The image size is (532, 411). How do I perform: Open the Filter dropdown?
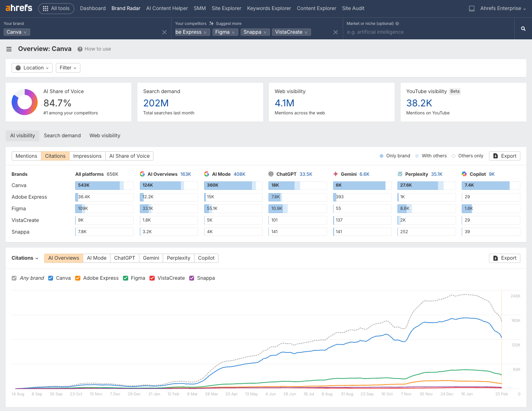click(68, 67)
